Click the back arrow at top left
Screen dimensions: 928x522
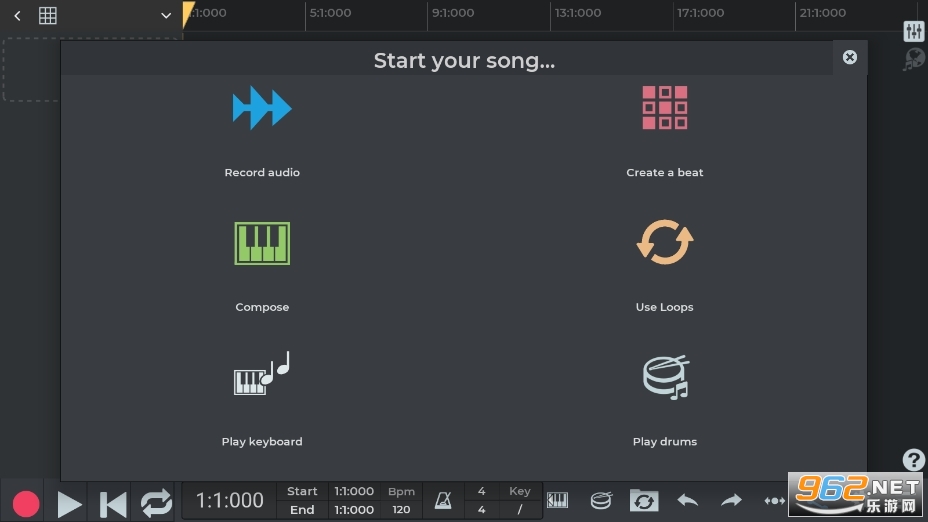17,16
